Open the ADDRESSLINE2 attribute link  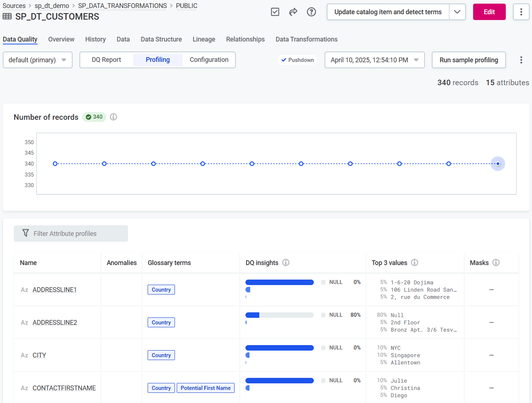[x=55, y=322]
